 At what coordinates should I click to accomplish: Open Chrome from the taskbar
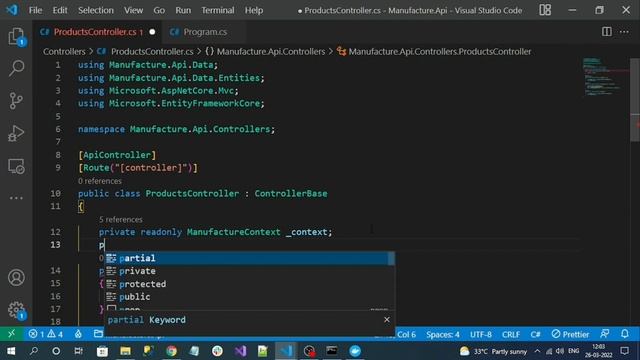171,351
